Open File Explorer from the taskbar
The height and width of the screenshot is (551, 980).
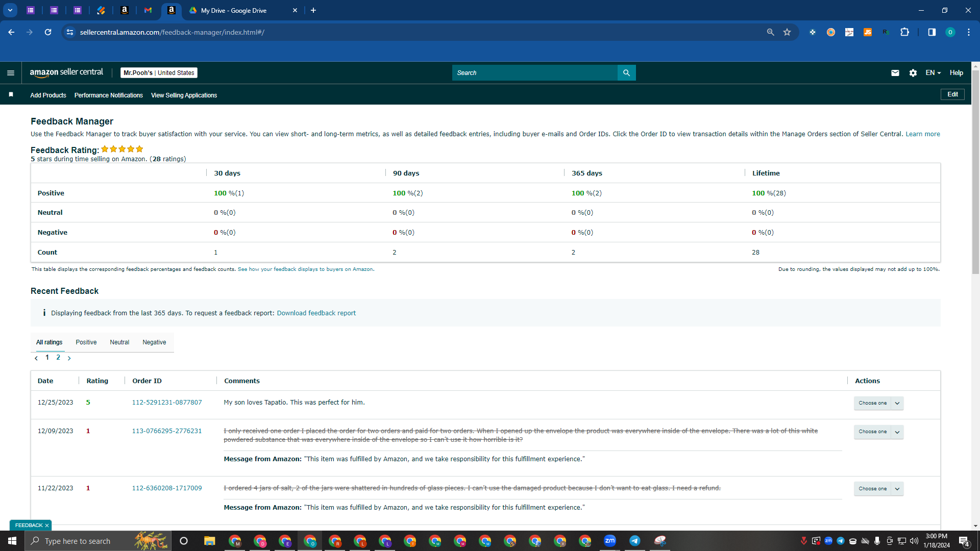(209, 541)
